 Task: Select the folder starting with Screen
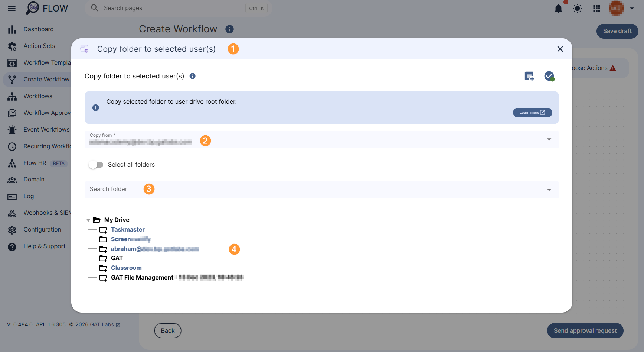(x=131, y=239)
